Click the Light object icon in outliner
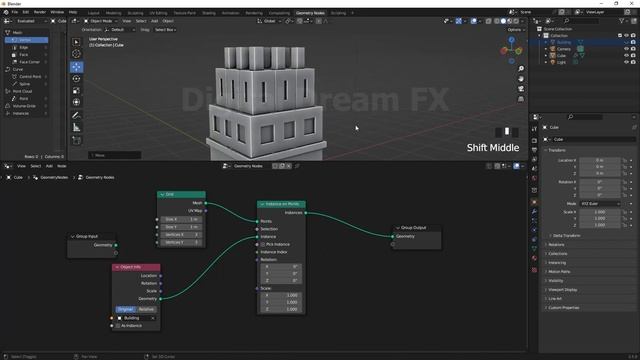This screenshot has height=360, width=640. (x=553, y=62)
